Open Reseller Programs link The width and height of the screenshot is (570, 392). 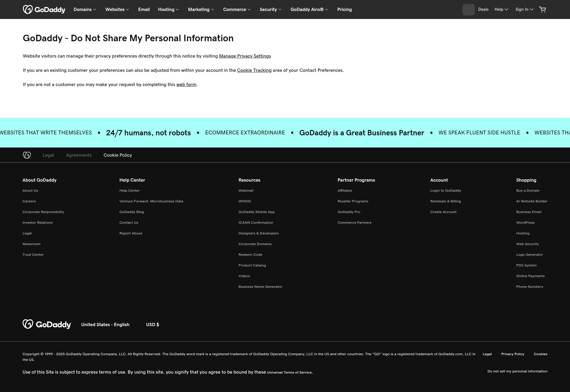click(x=353, y=201)
